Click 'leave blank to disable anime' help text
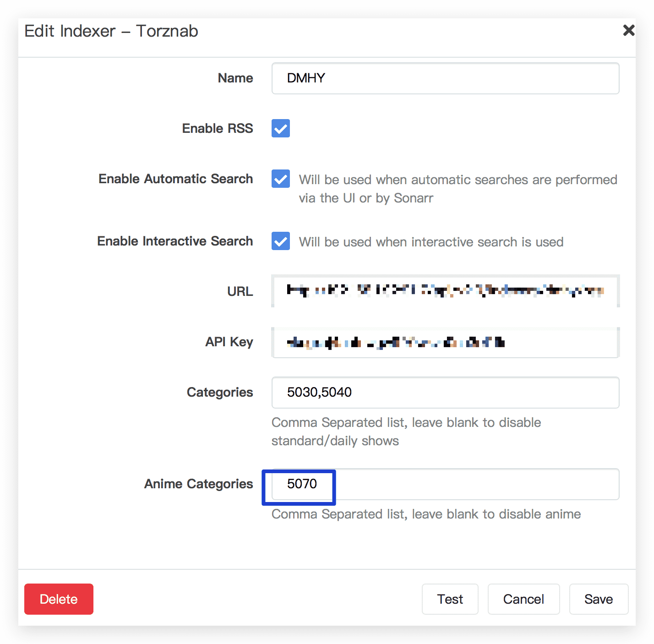This screenshot has height=644, width=654. [x=496, y=514]
